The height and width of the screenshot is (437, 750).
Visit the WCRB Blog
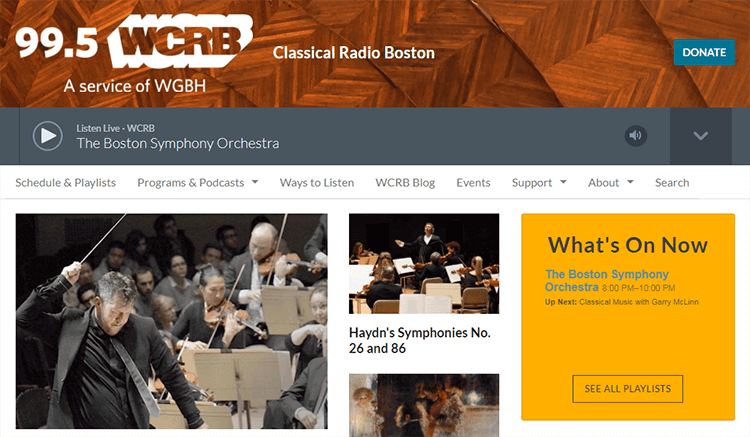coord(405,183)
